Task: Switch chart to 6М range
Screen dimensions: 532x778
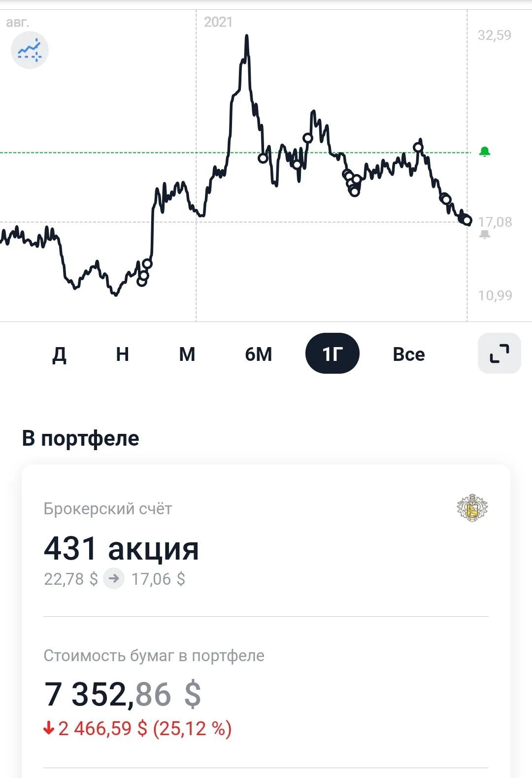Action: (259, 354)
